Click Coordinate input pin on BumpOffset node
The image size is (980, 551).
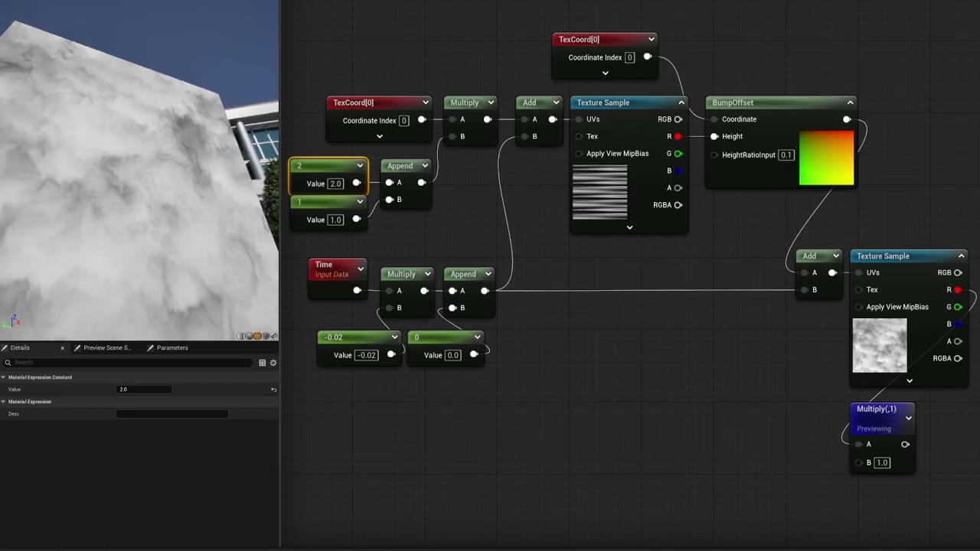[x=714, y=119]
